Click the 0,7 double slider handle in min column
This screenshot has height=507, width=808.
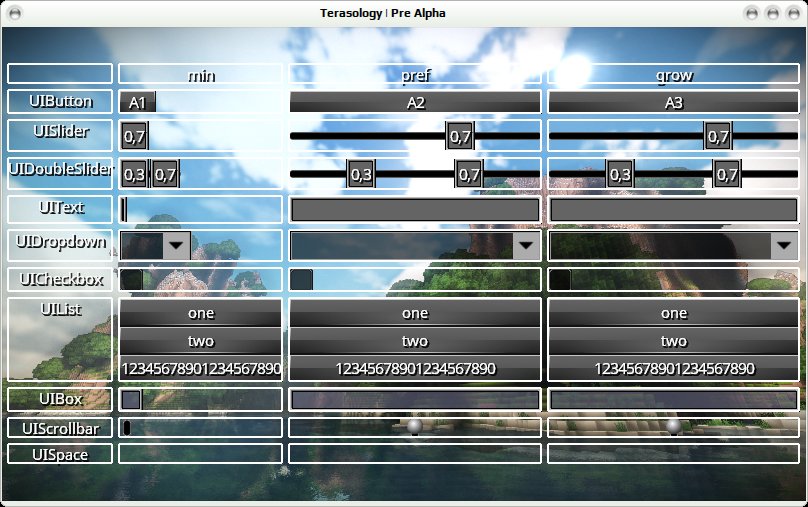coord(165,174)
